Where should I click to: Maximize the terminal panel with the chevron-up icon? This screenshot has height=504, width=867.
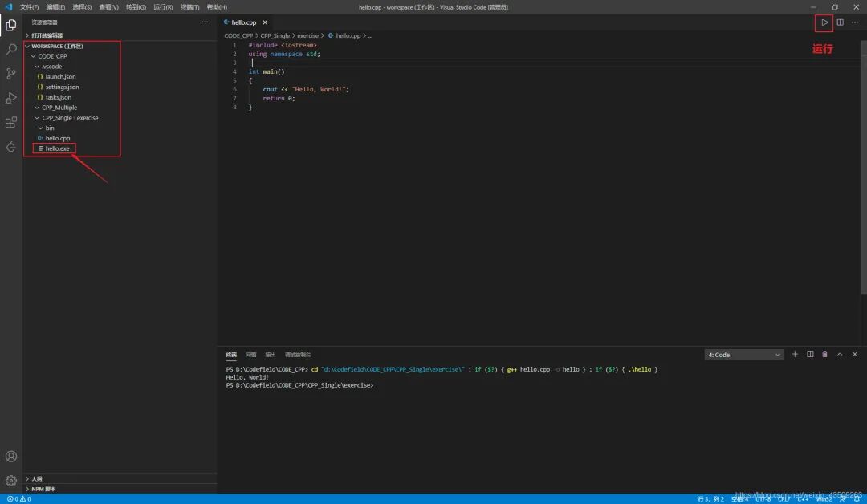pyautogui.click(x=840, y=354)
